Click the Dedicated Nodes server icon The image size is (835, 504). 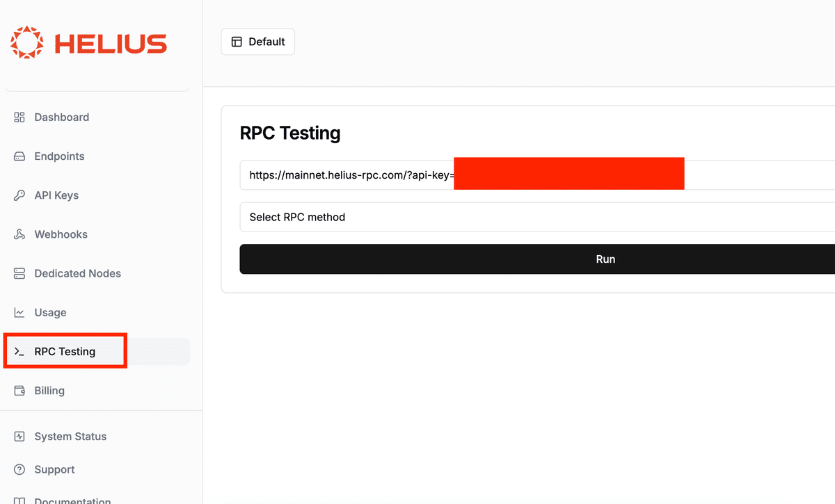(19, 274)
